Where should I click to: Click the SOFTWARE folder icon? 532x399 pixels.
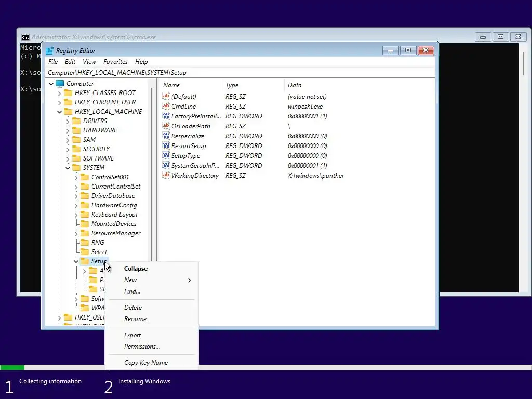tap(77, 158)
